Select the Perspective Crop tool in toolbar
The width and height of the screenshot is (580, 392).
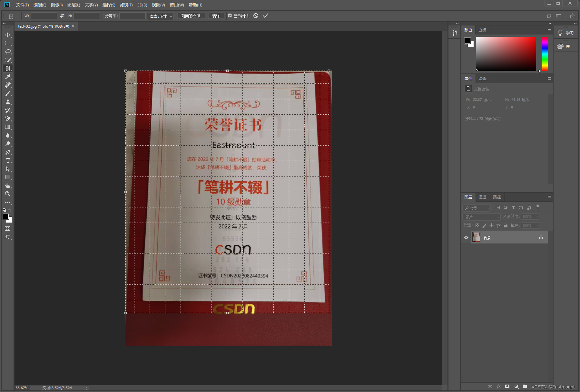pos(8,68)
